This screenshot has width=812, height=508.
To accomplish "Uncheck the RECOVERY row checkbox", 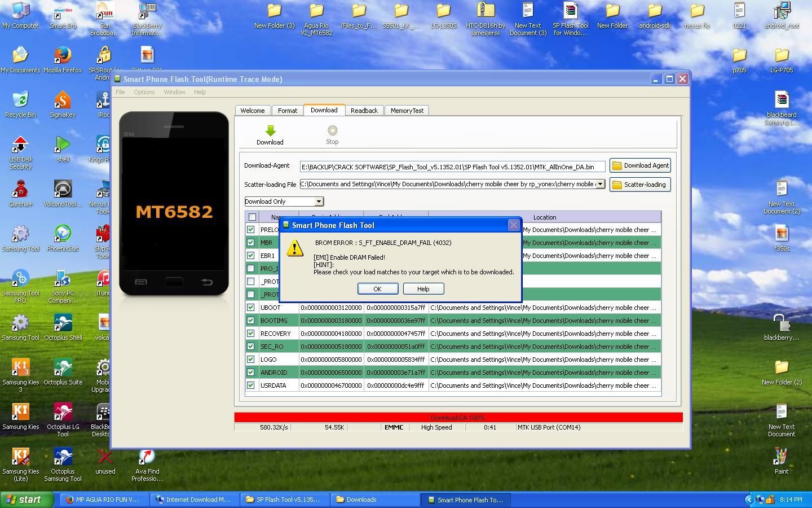I will coord(251,334).
